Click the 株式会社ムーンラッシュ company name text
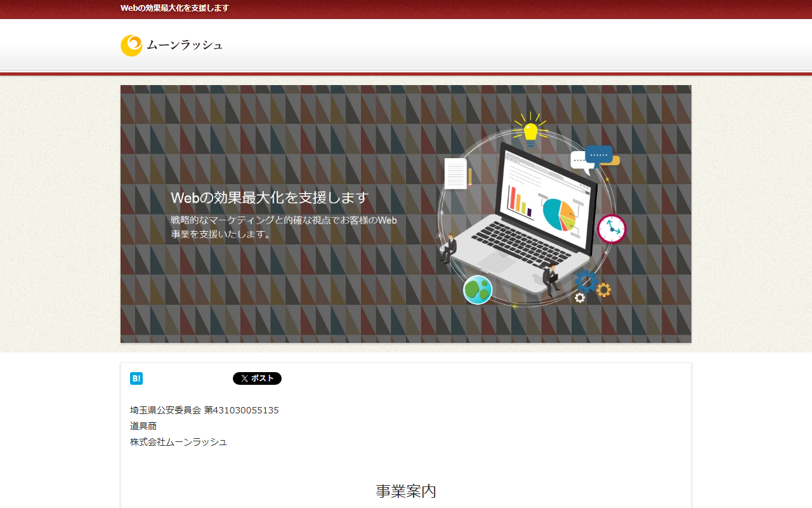Image resolution: width=812 pixels, height=508 pixels. (178, 442)
